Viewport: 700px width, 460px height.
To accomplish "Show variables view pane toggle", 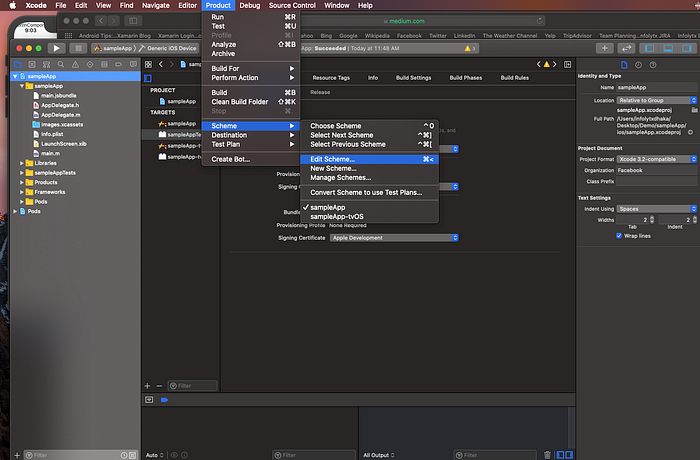I will click(560, 455).
